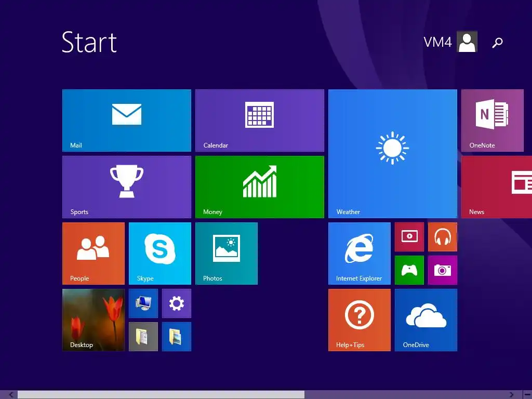Open the People tile

94,254
